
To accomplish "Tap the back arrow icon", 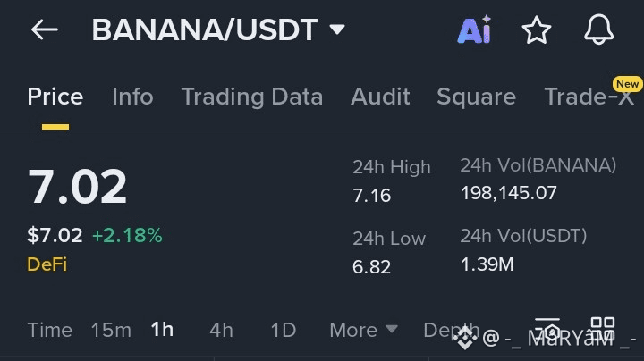I will [x=44, y=30].
